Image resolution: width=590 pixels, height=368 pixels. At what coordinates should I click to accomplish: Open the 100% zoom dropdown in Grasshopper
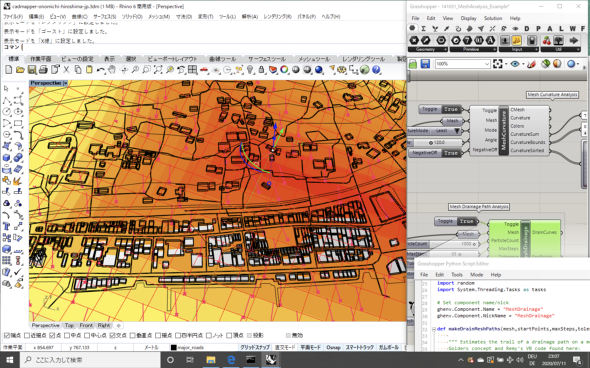coord(487,64)
